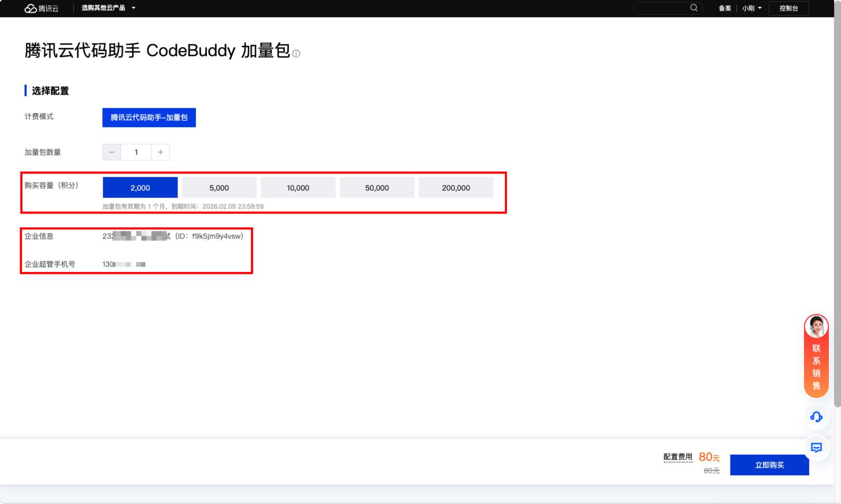Click the 选择配置 section heading
This screenshot has width=841, height=504.
(50, 91)
